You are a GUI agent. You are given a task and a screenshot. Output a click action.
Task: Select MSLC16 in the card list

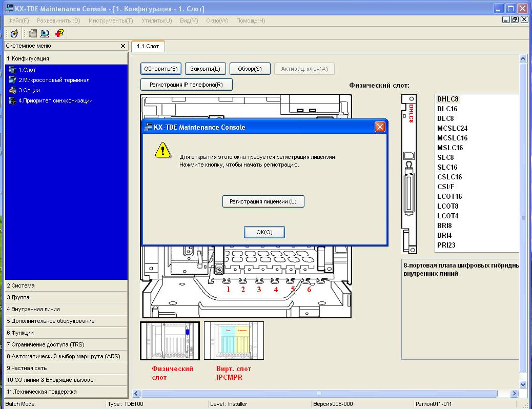point(450,148)
